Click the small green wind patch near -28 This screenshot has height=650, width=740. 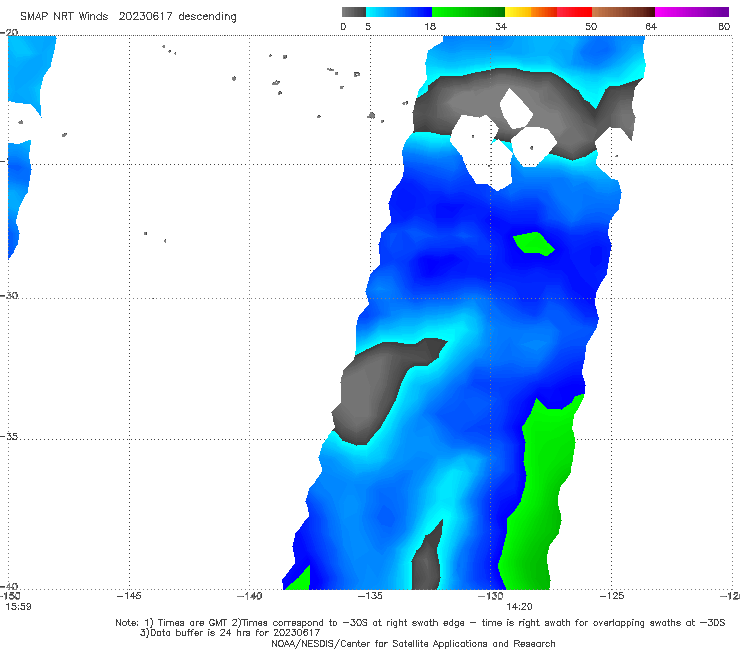coord(534,244)
